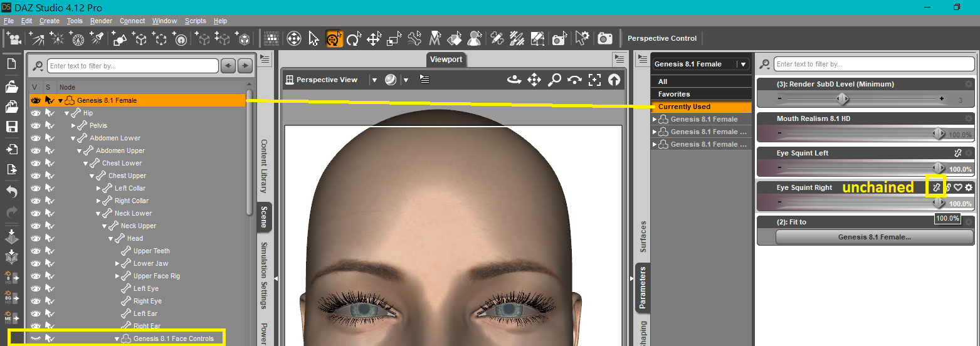Toggle visibility of the Left Eye node
The height and width of the screenshot is (346, 980).
coord(36,288)
